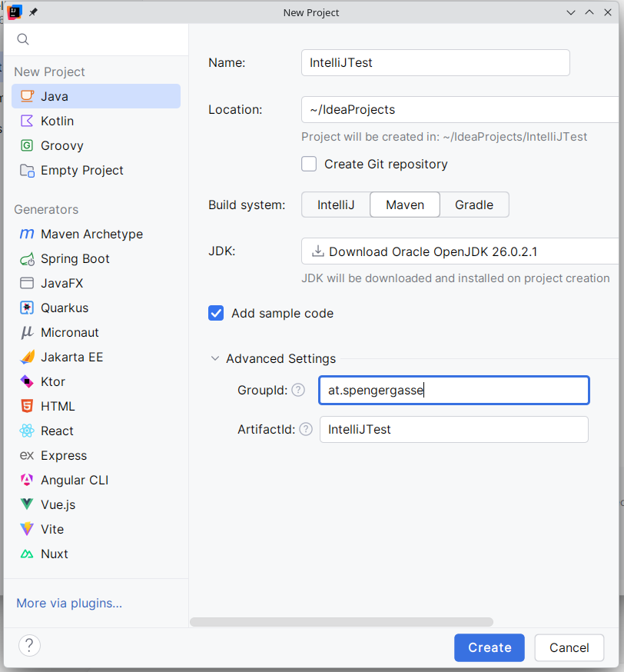This screenshot has width=624, height=672.
Task: Choose Groovy from the project list
Action: click(x=96, y=145)
